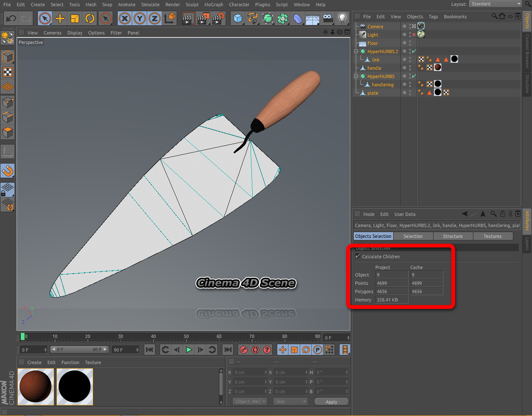Open the Layout dropdown set to Standard
Screen dimensions: 532x416
[495, 4]
